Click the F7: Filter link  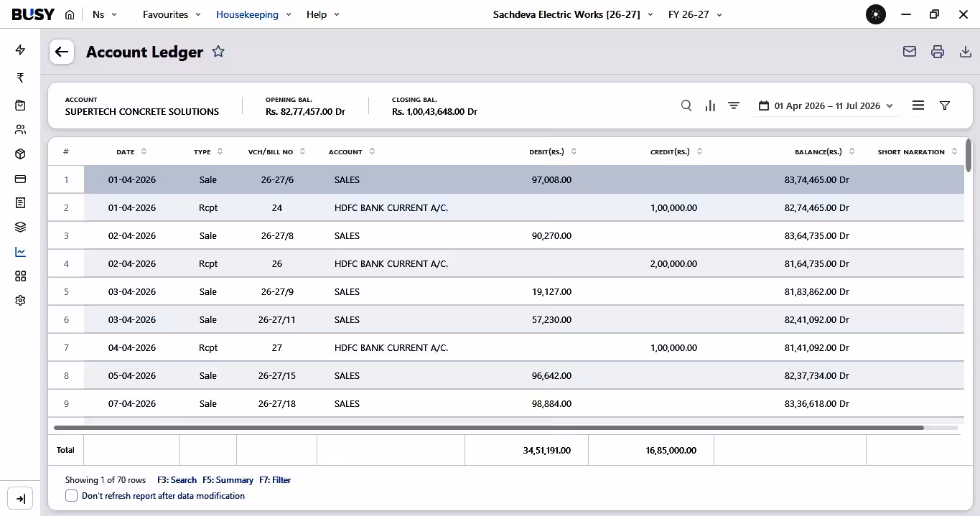click(275, 480)
